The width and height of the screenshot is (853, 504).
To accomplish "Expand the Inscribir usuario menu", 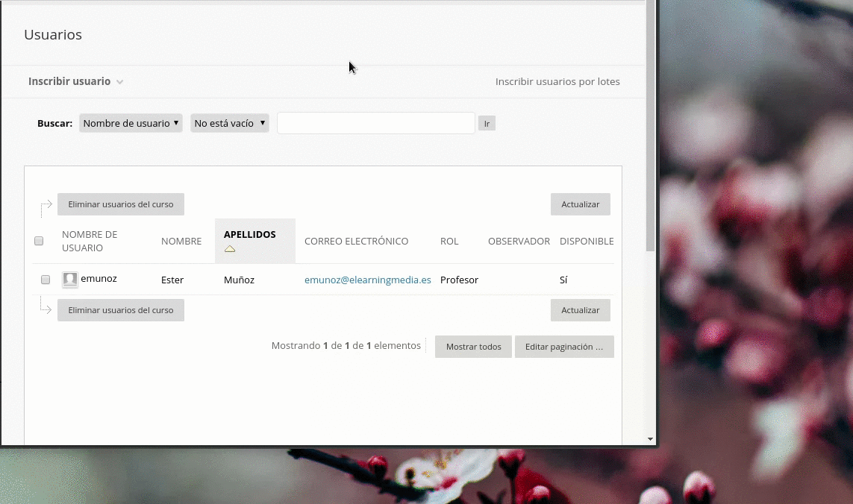I will coord(69,81).
